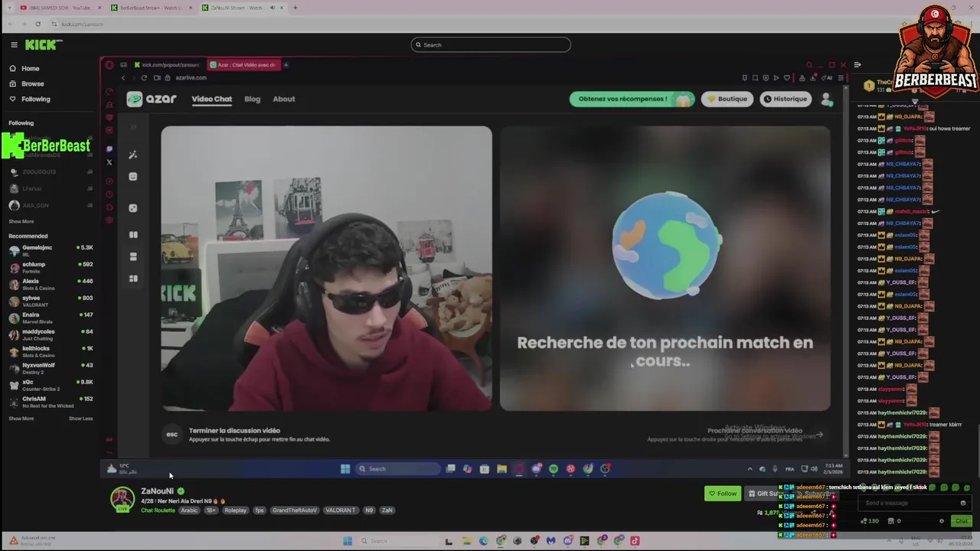Open About tab on Azar
The width and height of the screenshot is (980, 551).
click(283, 99)
